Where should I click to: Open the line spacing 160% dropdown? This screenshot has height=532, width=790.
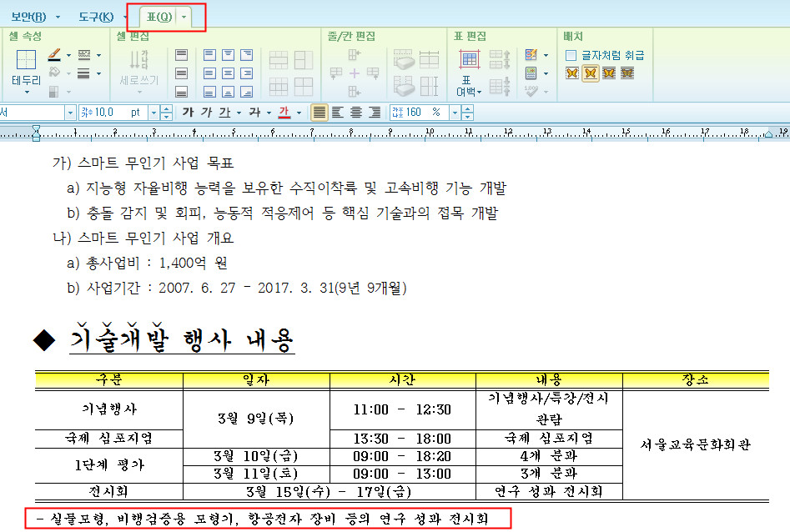click(x=455, y=113)
